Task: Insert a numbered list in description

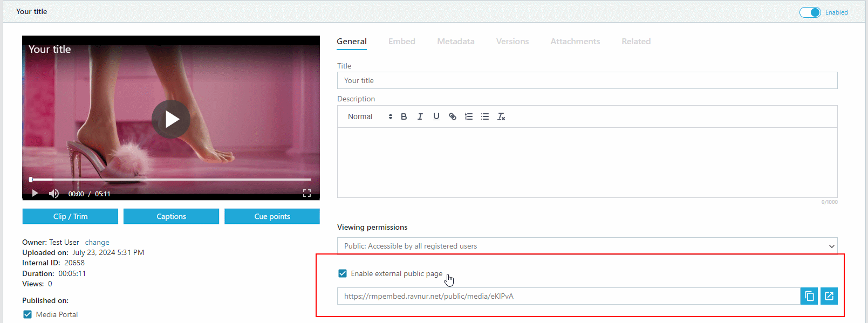Action: (x=468, y=116)
